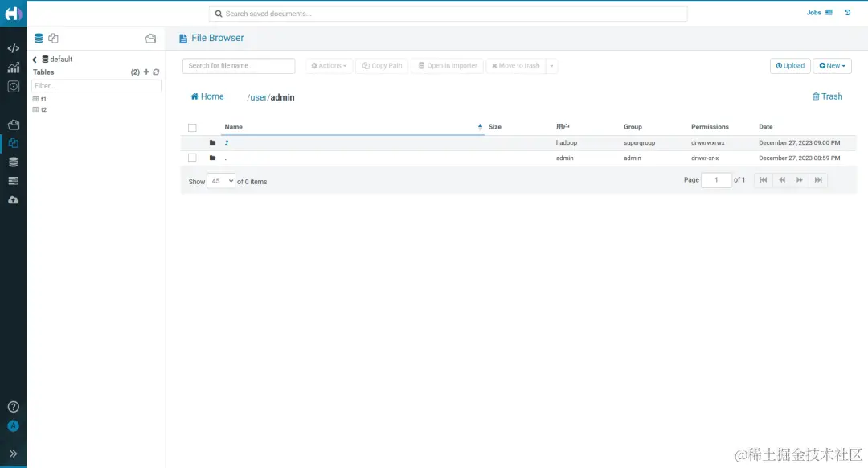
Task: Add a new table with plus icon
Action: (x=146, y=72)
